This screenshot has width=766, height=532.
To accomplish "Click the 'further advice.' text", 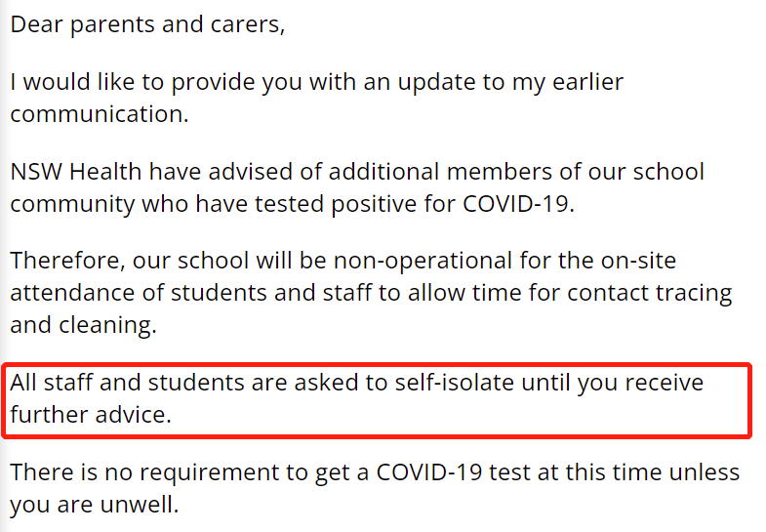I will pyautogui.click(x=91, y=415).
